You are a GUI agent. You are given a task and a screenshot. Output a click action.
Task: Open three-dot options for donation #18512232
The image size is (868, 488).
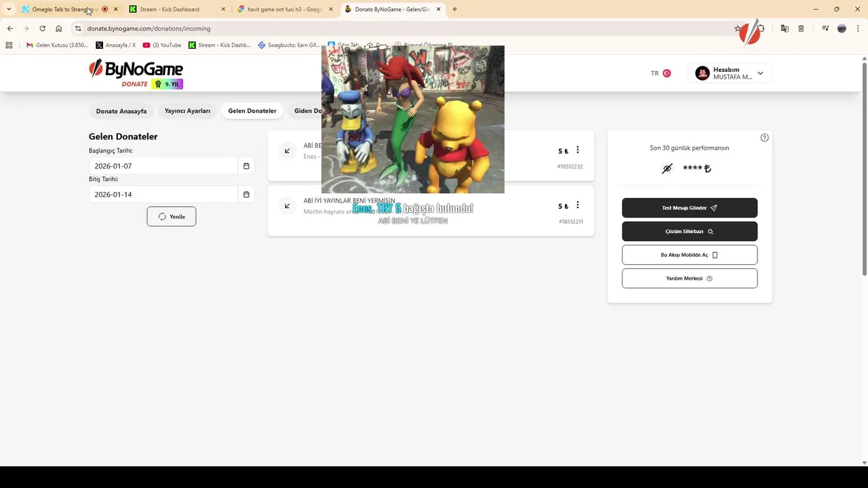[x=578, y=150]
